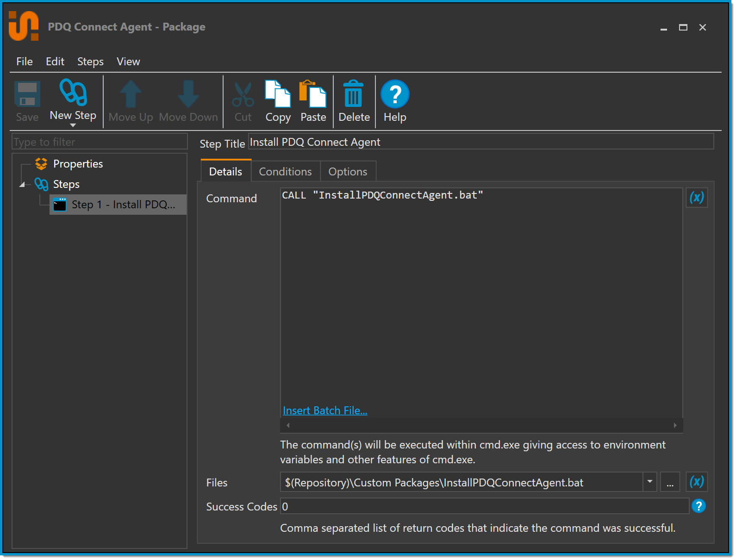
Task: Expand the Files dropdown list
Action: point(650,482)
